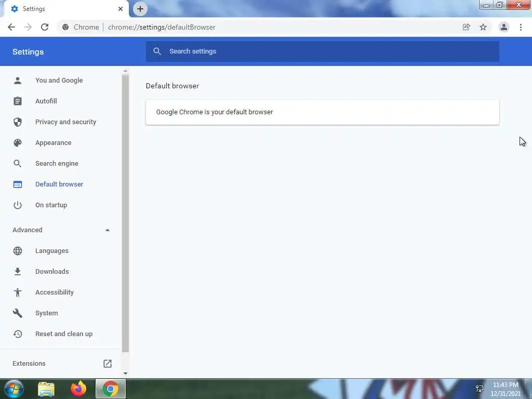Viewport: 532px width, 399px height.
Task: Click the sidebar scrollbar down arrow
Action: 125,373
